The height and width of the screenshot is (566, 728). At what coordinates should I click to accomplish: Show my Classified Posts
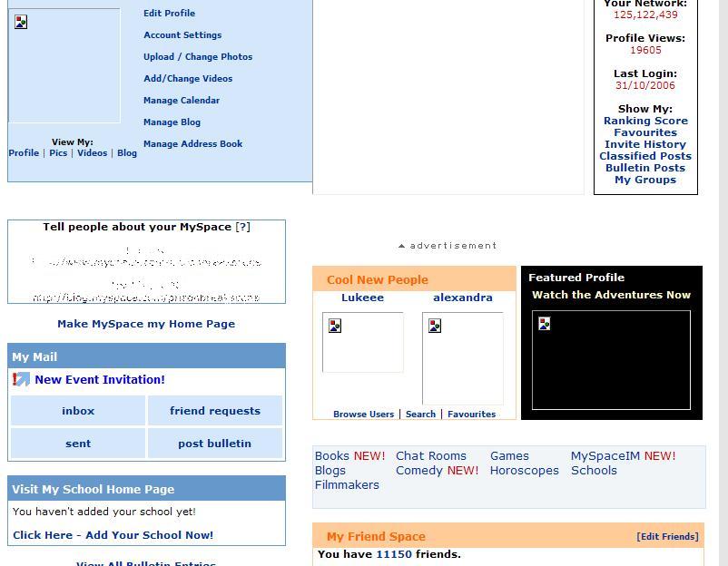(x=645, y=156)
